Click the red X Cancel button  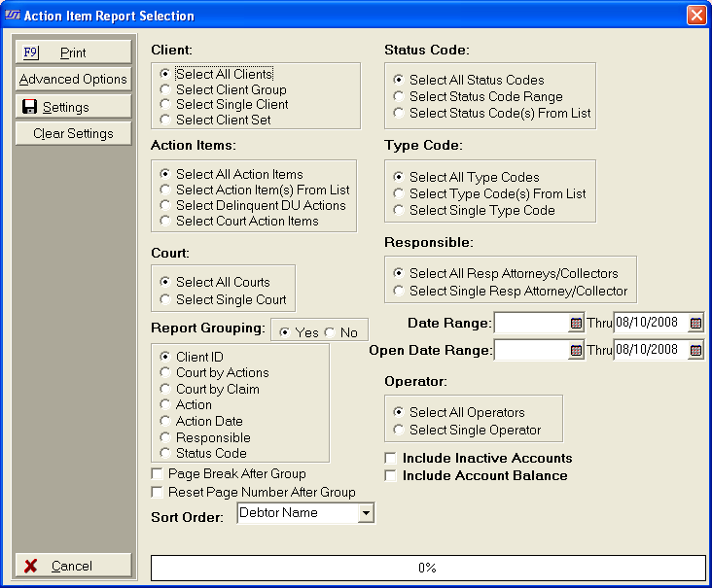[73, 566]
